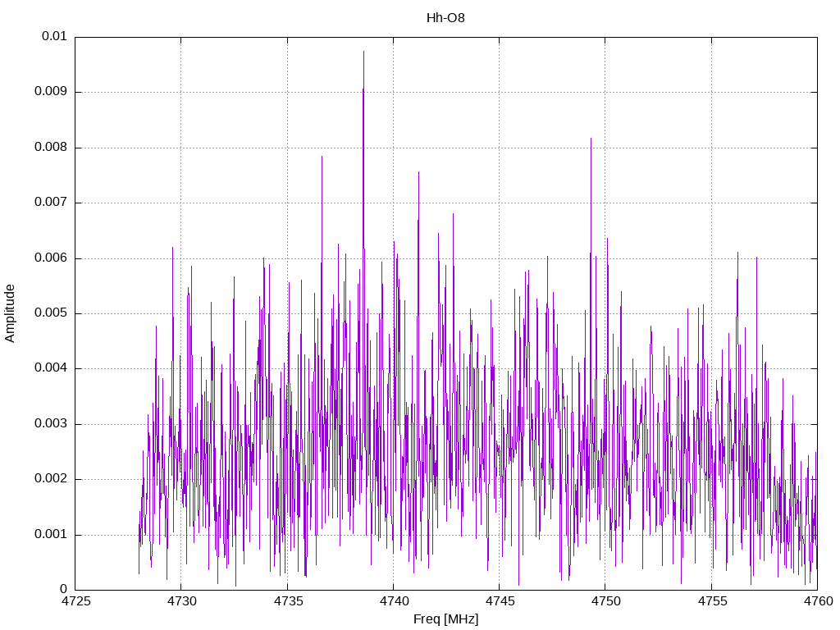The height and width of the screenshot is (630, 840).
Task: Click the 0.01 y-axis tick label
Action: (54, 36)
